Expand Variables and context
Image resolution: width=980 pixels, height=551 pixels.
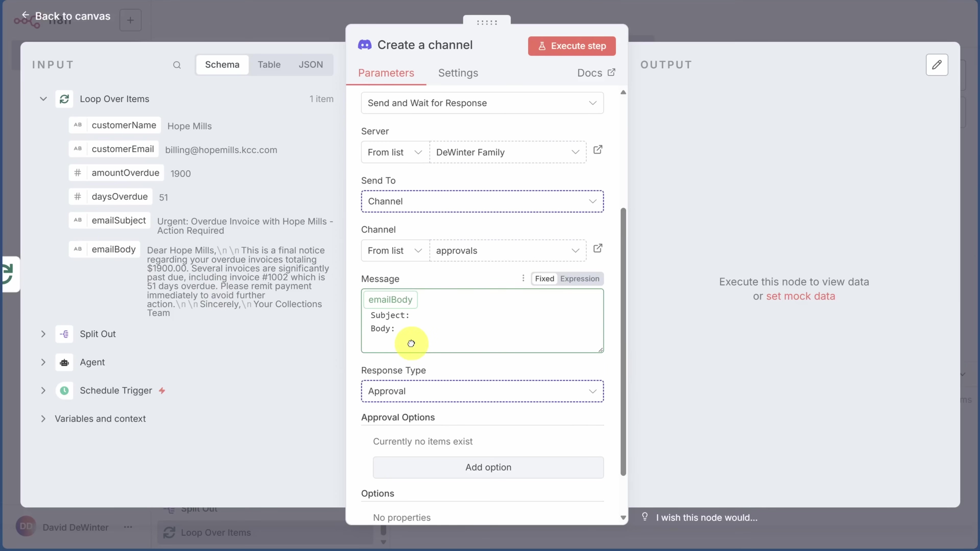click(43, 419)
